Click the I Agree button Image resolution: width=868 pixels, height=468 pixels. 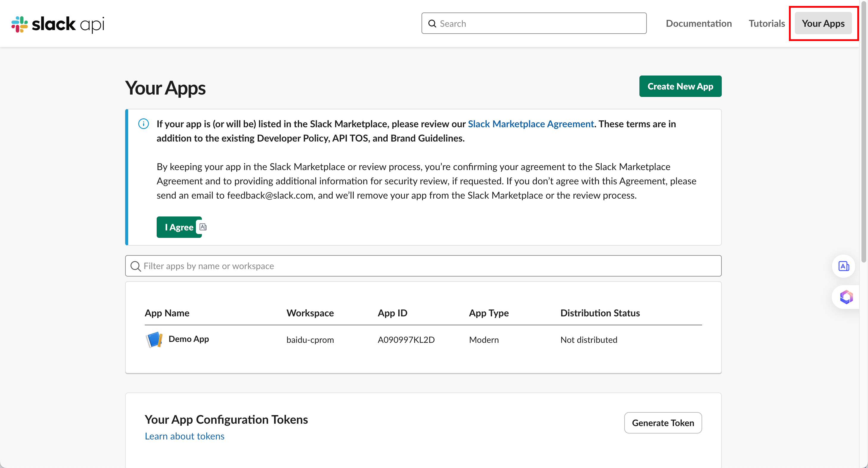coord(179,227)
